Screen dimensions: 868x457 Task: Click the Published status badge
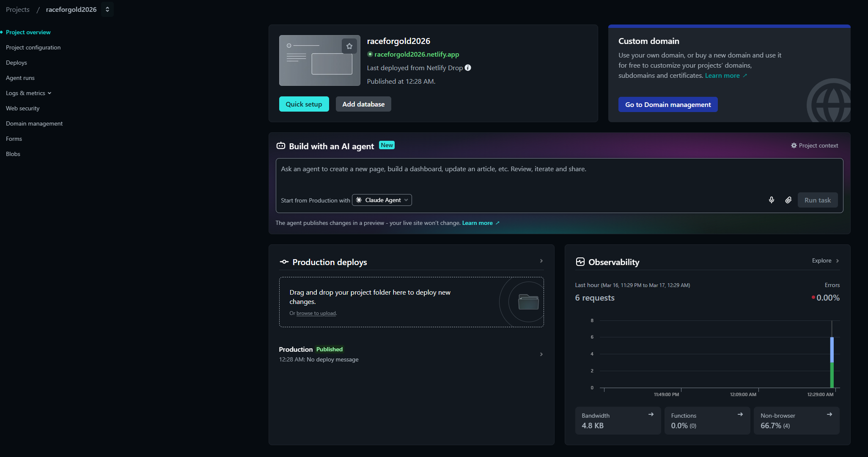pos(330,349)
